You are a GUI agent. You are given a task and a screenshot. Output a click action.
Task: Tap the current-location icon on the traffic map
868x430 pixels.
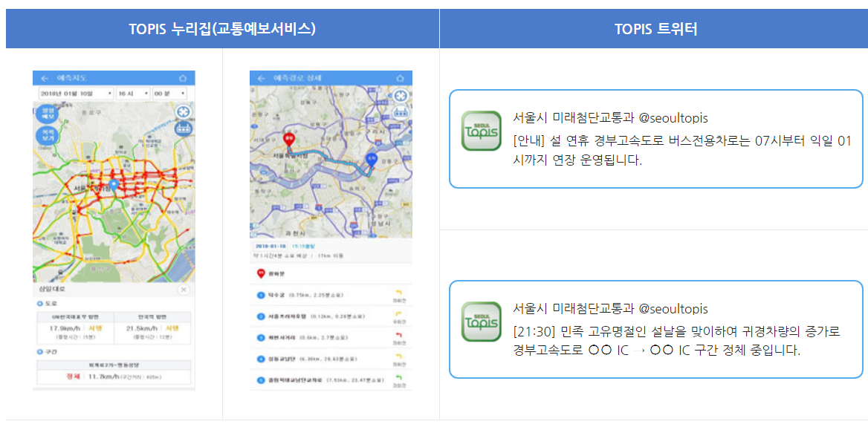(x=183, y=111)
